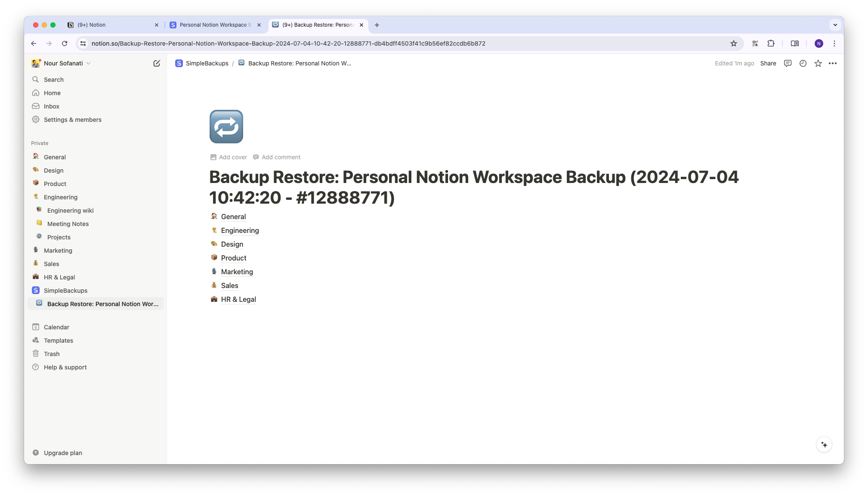Open Settings & members

(72, 120)
